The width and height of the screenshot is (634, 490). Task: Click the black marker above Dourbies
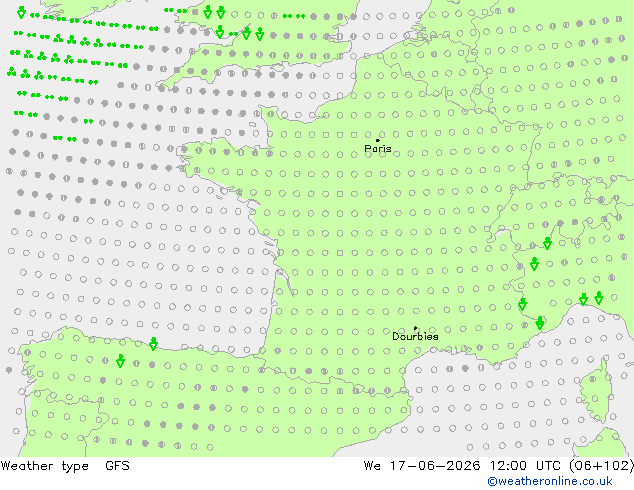point(415,328)
